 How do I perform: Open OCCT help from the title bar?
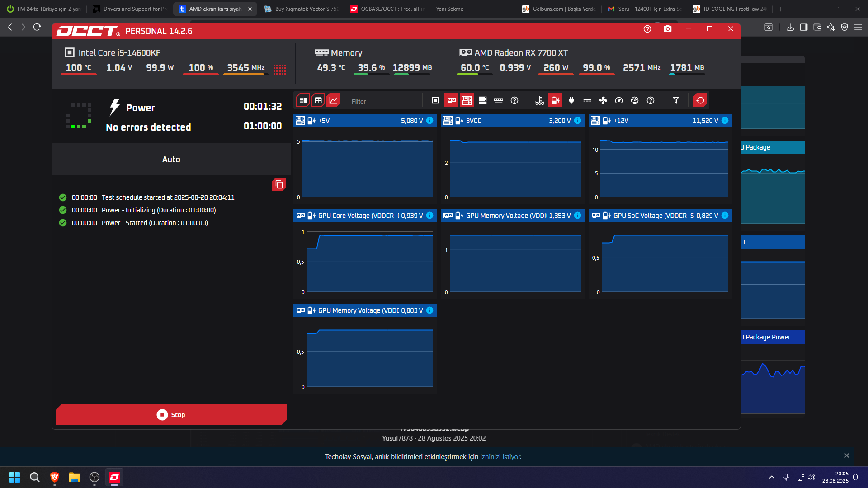[x=647, y=29]
